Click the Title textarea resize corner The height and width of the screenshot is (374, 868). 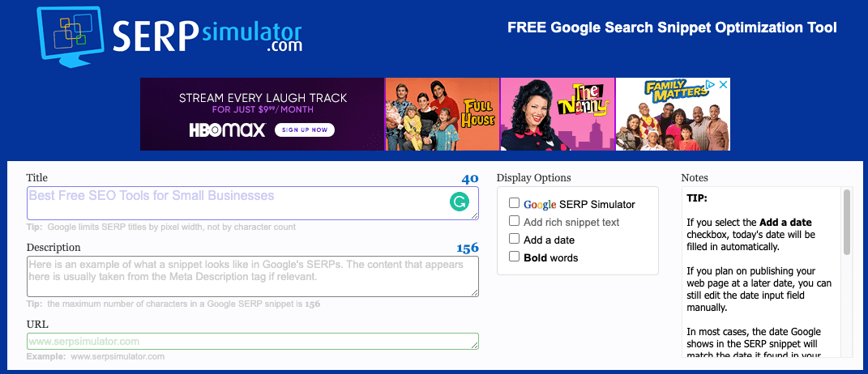point(474,216)
